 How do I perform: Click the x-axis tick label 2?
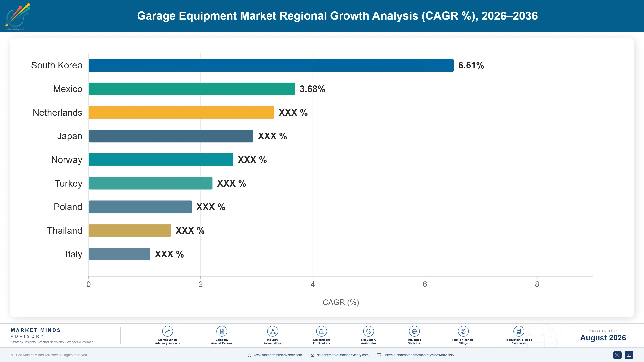point(200,284)
